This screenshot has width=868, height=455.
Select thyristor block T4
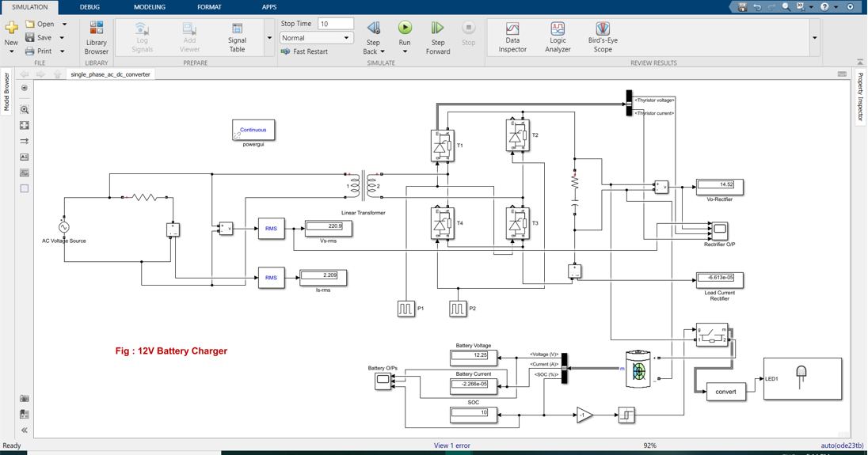[x=442, y=223]
